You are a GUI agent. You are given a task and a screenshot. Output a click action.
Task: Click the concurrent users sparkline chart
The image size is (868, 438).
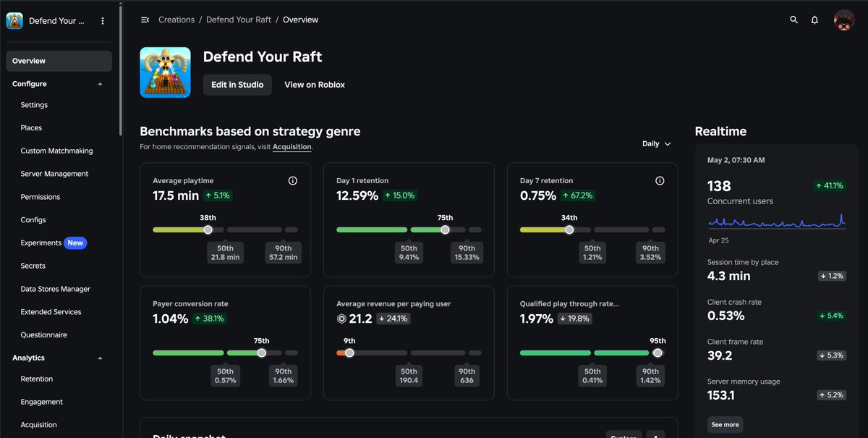point(776,221)
